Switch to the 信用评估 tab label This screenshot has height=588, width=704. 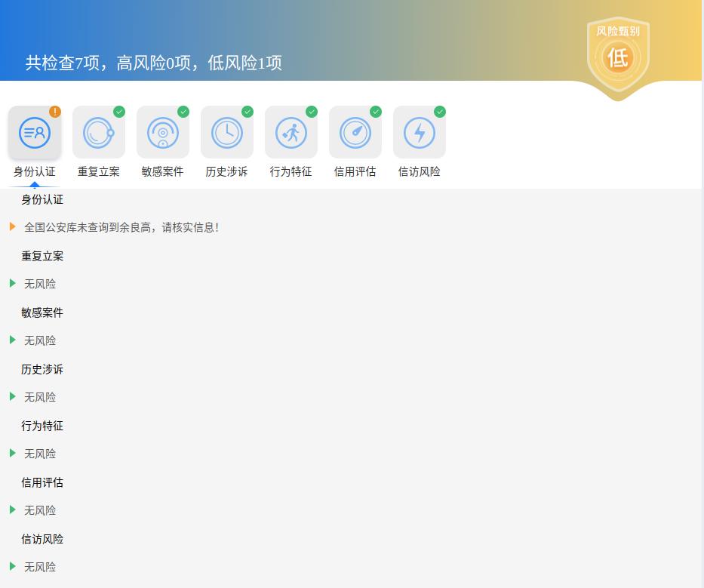(x=355, y=171)
